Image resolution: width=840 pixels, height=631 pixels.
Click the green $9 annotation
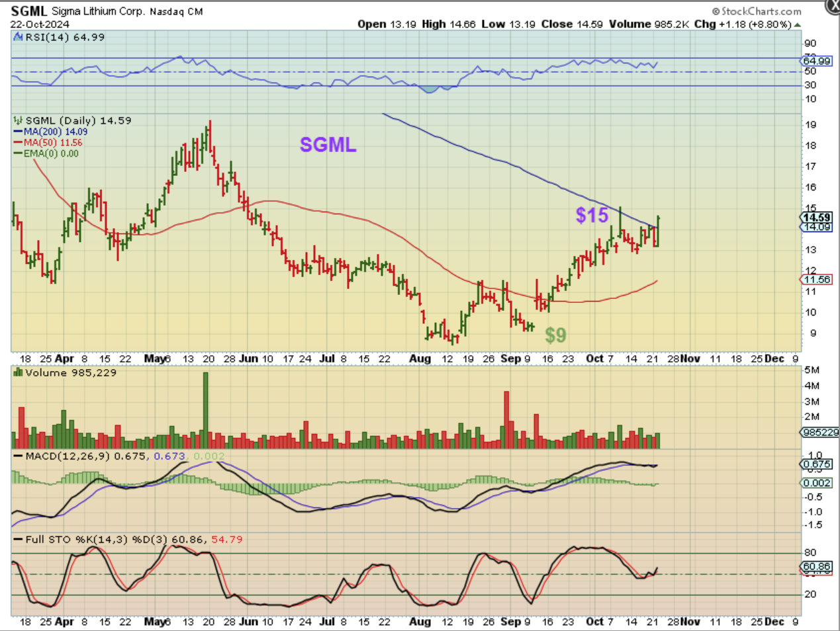coord(556,335)
